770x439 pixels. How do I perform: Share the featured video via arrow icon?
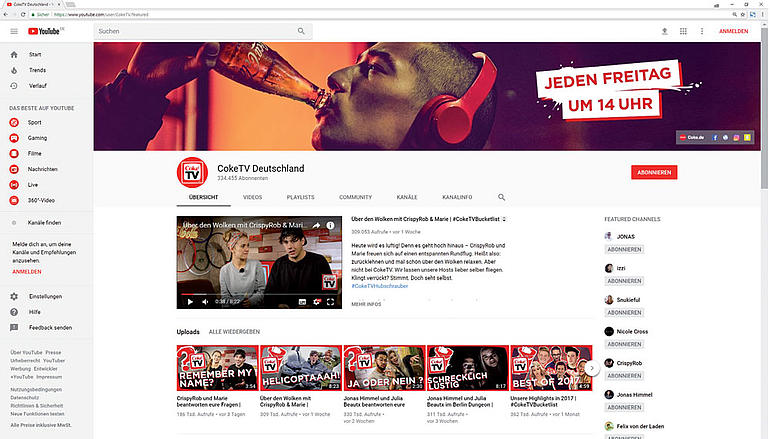point(316,225)
